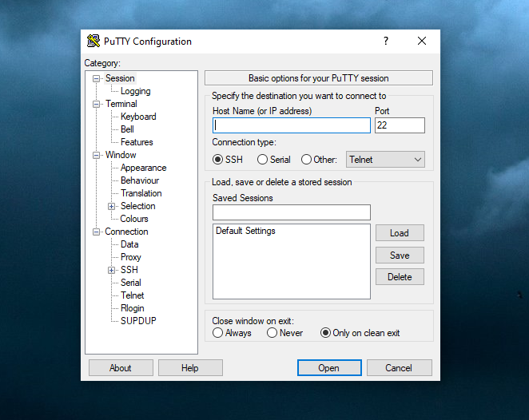Click the Delete session button
The image size is (529, 420).
click(400, 277)
